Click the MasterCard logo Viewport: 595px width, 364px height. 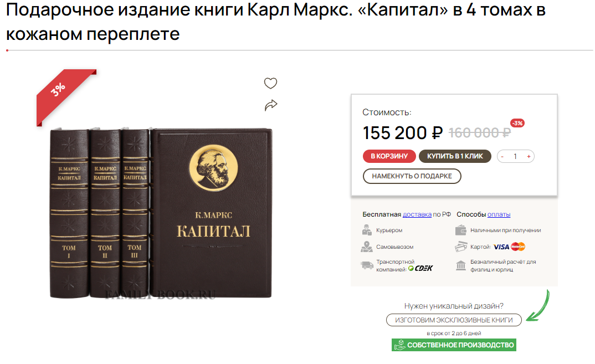(518, 247)
